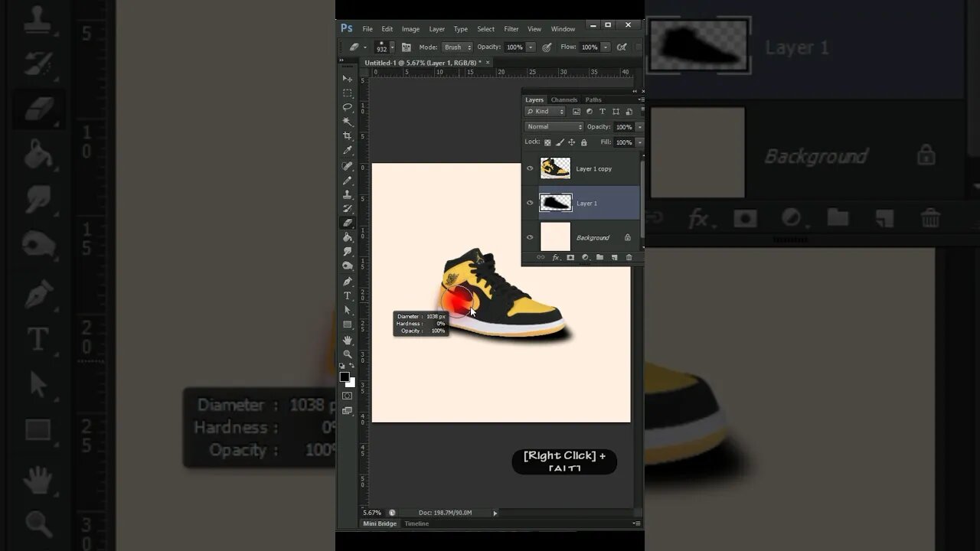Toggle the Brush panel icon in options bar

coord(406,47)
